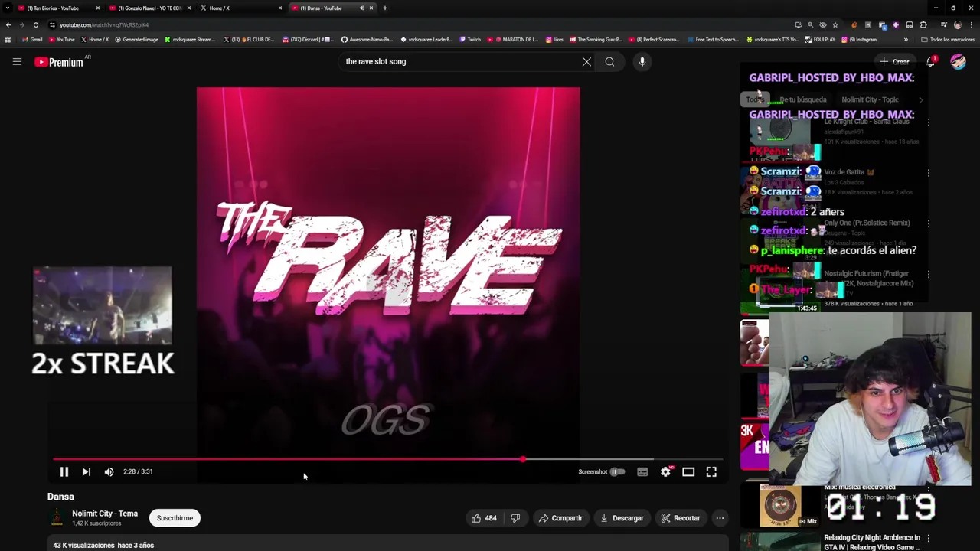The height and width of the screenshot is (551, 980).
Task: Start voice search with the microphone icon
Action: coord(642,62)
